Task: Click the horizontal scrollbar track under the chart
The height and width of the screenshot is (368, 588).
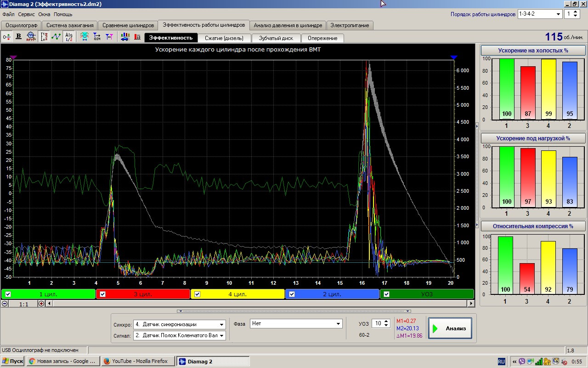Action: point(260,304)
